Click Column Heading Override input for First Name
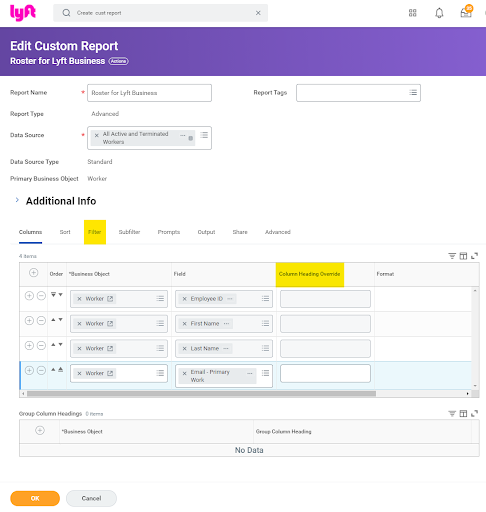 coord(325,324)
